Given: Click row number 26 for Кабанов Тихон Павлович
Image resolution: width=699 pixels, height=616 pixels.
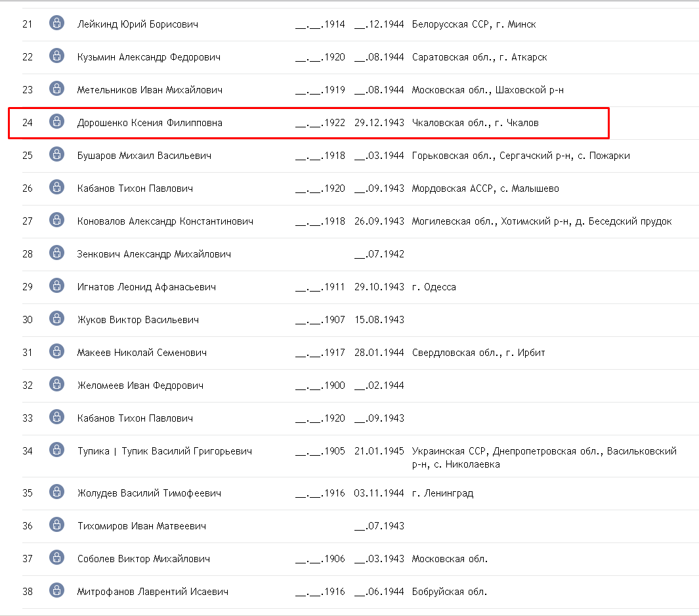Looking at the screenshot, I should click(28, 188).
